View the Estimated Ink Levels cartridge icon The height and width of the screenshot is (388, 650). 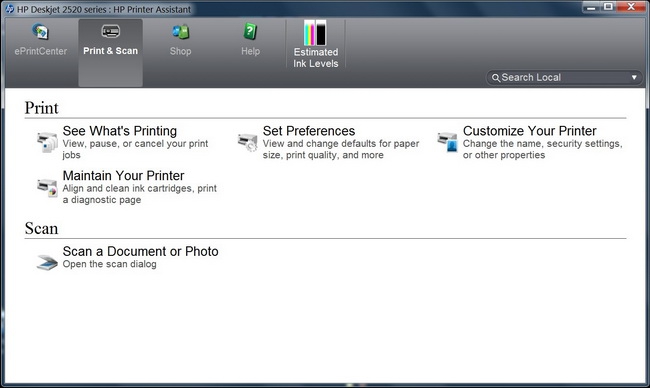coord(315,33)
